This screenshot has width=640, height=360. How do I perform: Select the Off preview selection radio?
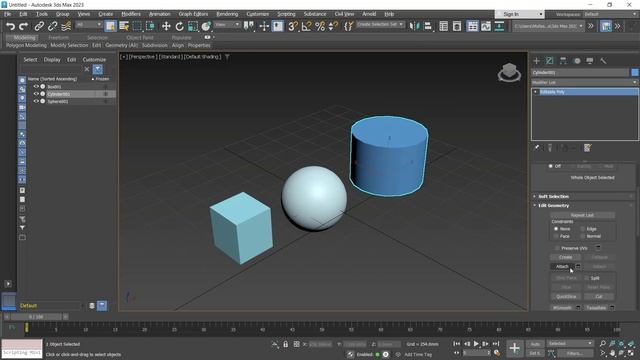click(x=551, y=166)
